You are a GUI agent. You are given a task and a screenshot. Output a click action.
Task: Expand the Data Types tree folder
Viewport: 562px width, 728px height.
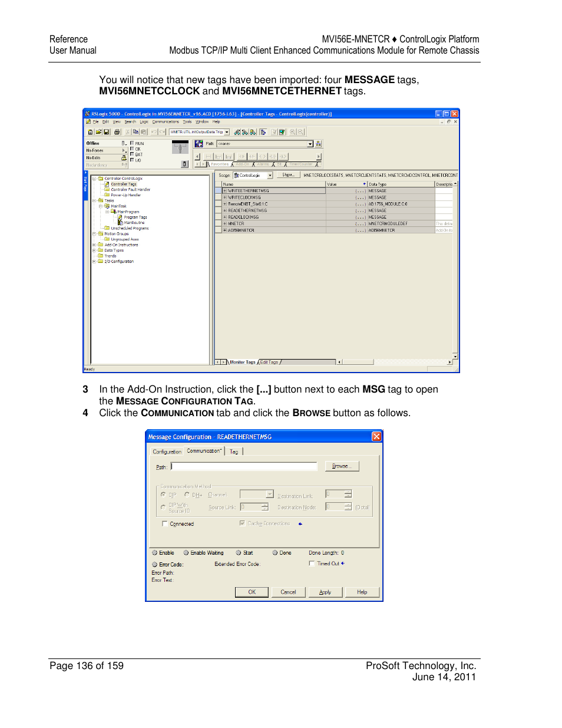pyautogui.click(x=94, y=251)
